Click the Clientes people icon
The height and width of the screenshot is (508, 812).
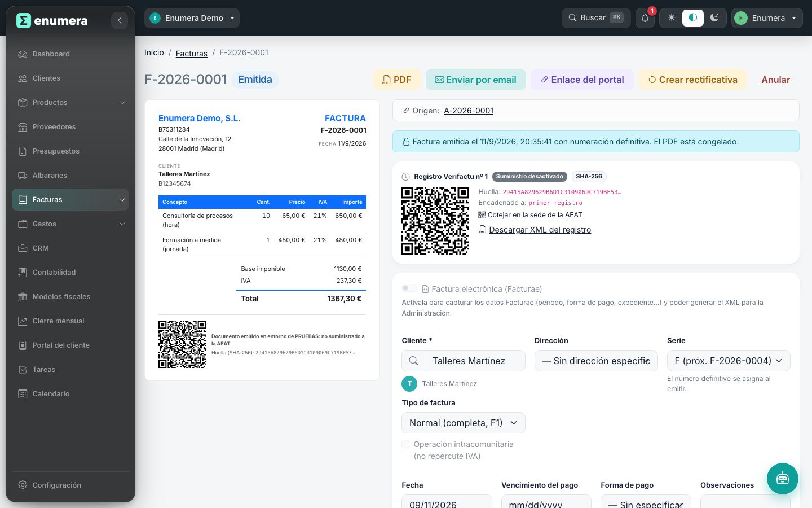[x=23, y=78]
